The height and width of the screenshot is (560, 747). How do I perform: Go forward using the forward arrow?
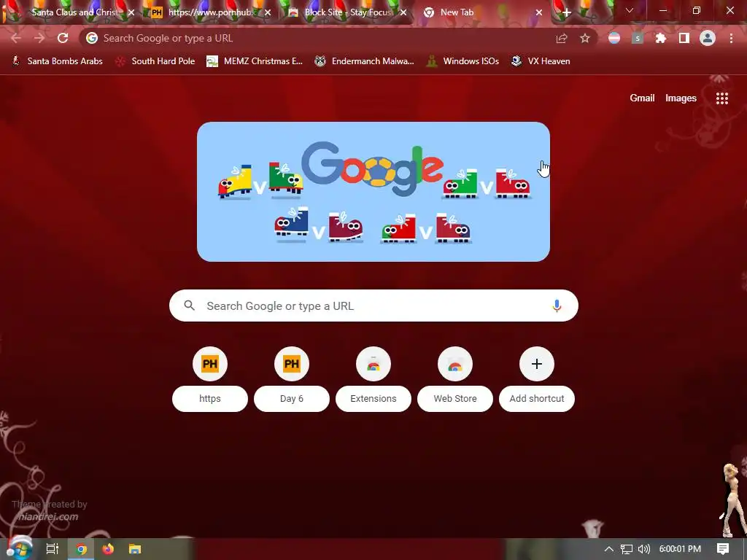39,38
